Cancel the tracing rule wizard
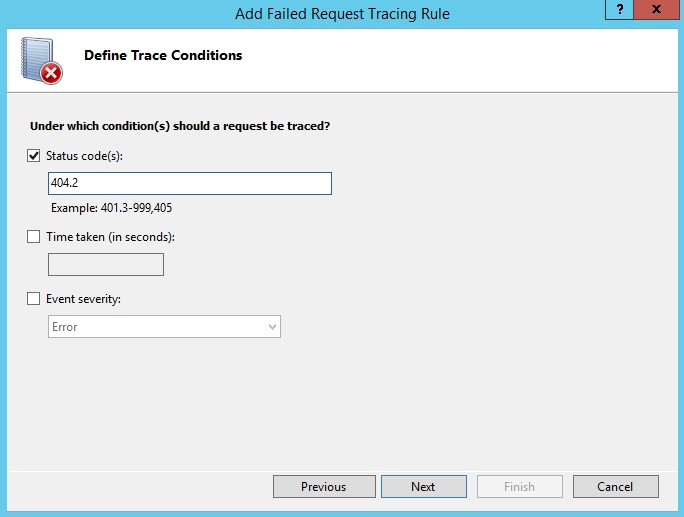The height and width of the screenshot is (517, 684). coord(616,486)
